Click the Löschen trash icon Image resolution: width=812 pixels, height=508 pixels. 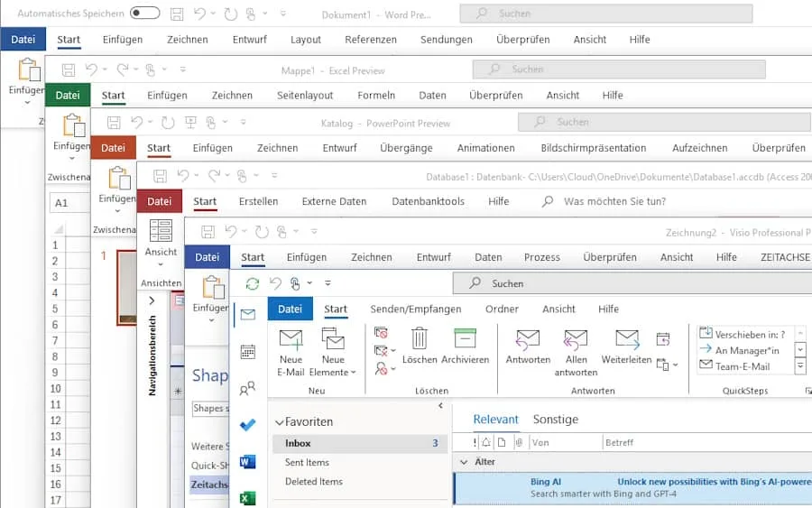[x=420, y=339]
